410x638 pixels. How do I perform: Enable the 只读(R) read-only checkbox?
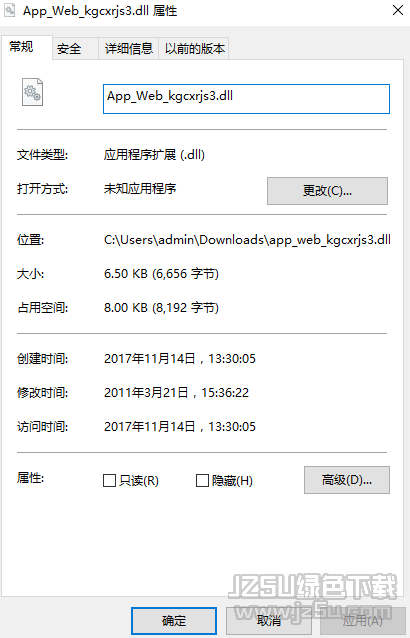tap(109, 481)
